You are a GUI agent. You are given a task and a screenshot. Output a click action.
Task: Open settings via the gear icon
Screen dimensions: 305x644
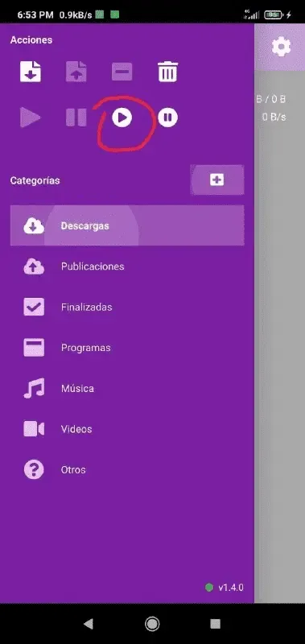tap(281, 47)
